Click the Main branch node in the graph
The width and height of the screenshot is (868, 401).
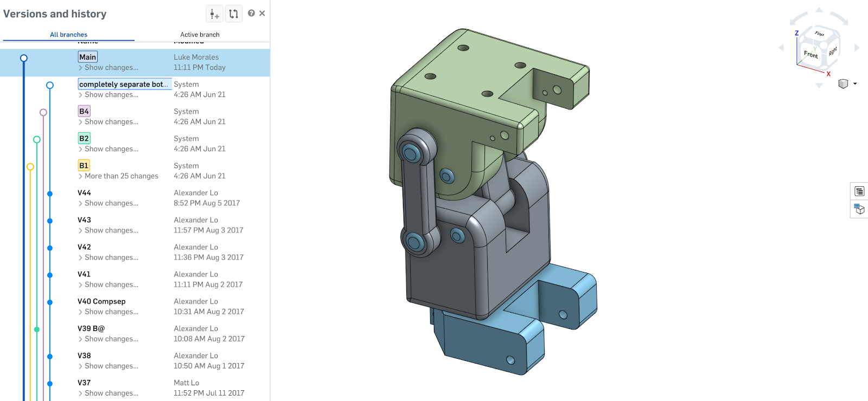tap(23, 58)
